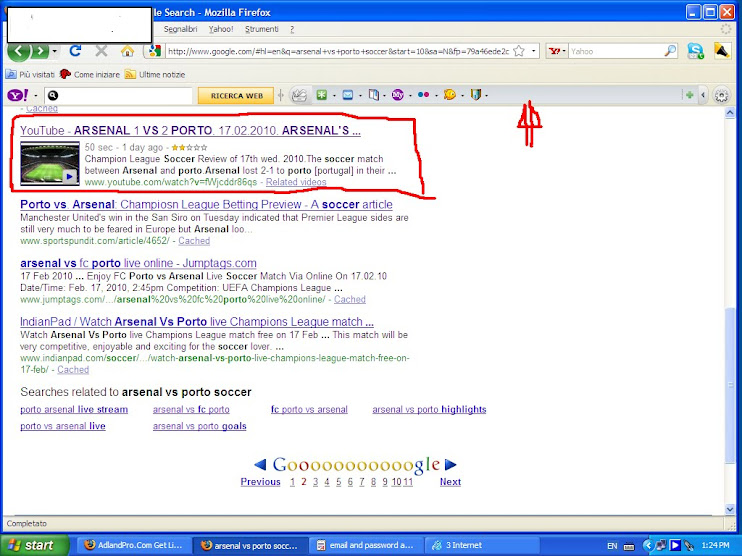Open the Flickr dots icon

(424, 95)
